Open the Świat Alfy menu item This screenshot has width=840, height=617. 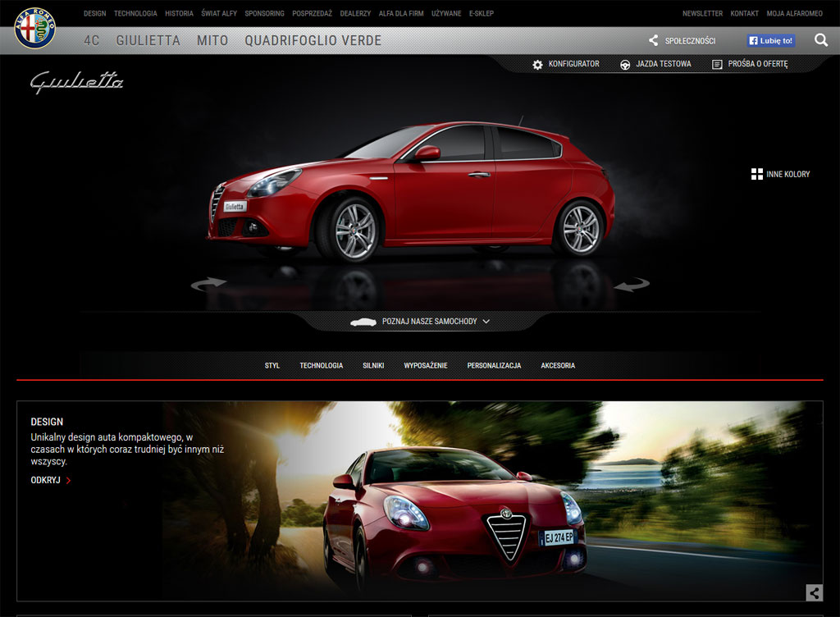pyautogui.click(x=219, y=13)
